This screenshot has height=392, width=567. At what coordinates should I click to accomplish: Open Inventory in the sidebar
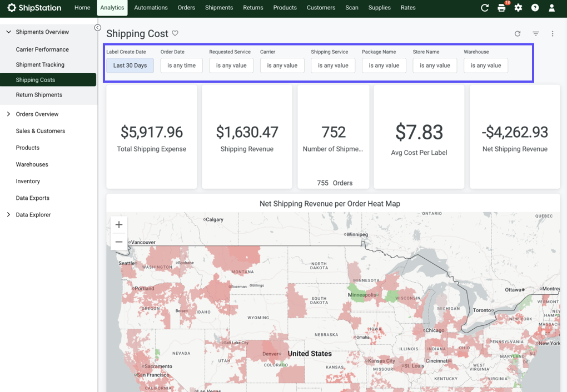click(28, 182)
